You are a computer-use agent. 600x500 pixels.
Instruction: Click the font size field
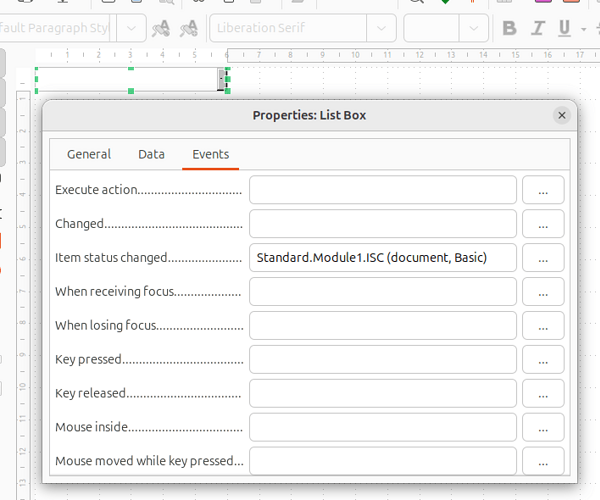pyautogui.click(x=431, y=28)
